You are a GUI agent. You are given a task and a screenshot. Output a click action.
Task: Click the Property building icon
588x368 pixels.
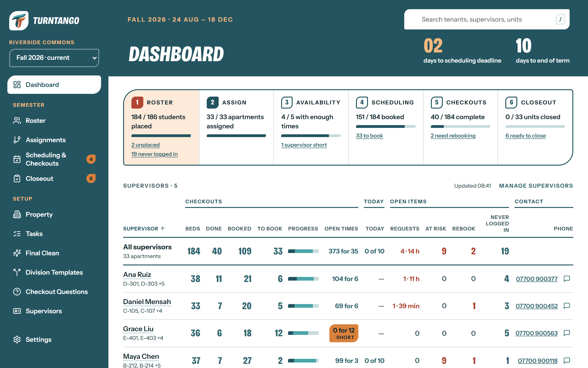point(17,214)
